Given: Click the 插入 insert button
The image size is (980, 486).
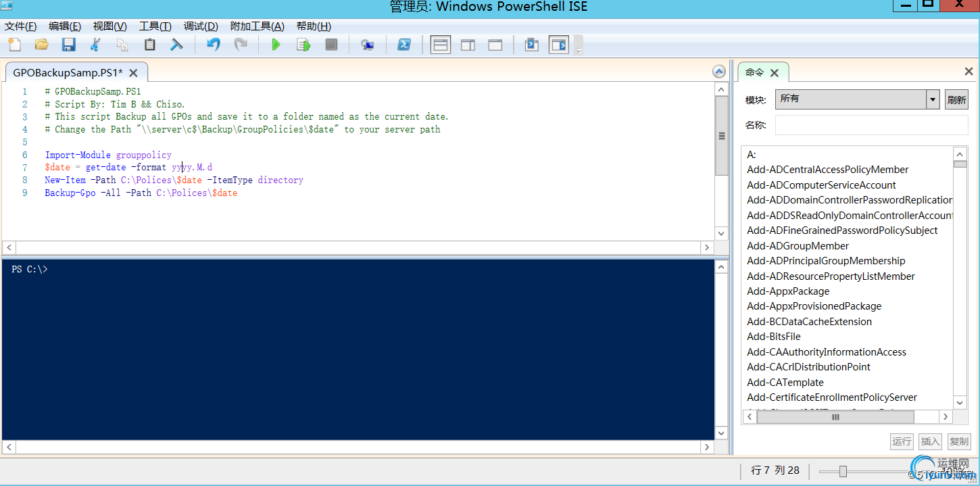Looking at the screenshot, I should 930,441.
